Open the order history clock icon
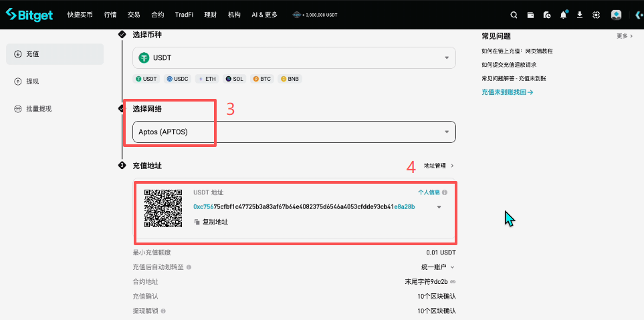 tap(546, 15)
